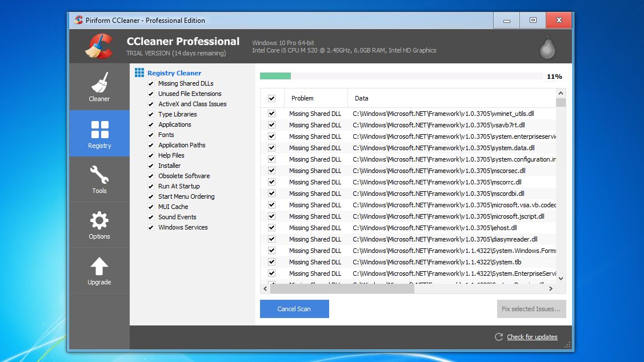Image resolution: width=644 pixels, height=362 pixels.
Task: Open the Options gear icon
Action: pyautogui.click(x=99, y=220)
